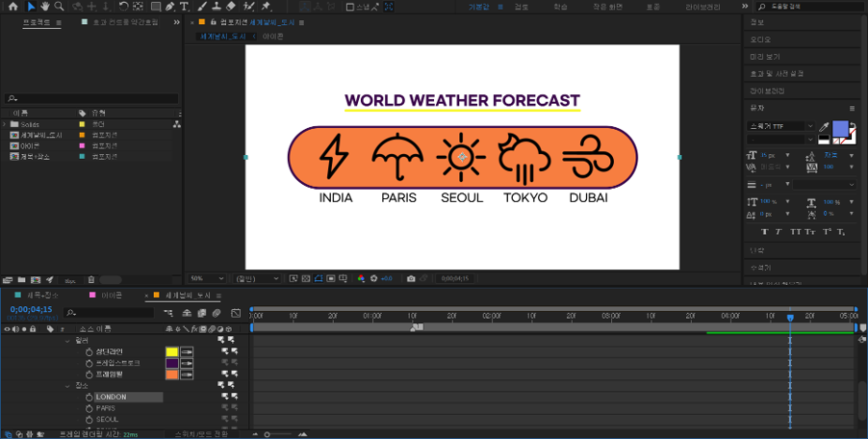Create new composition from project panel
Screen dimensions: 868x439
click(x=36, y=279)
